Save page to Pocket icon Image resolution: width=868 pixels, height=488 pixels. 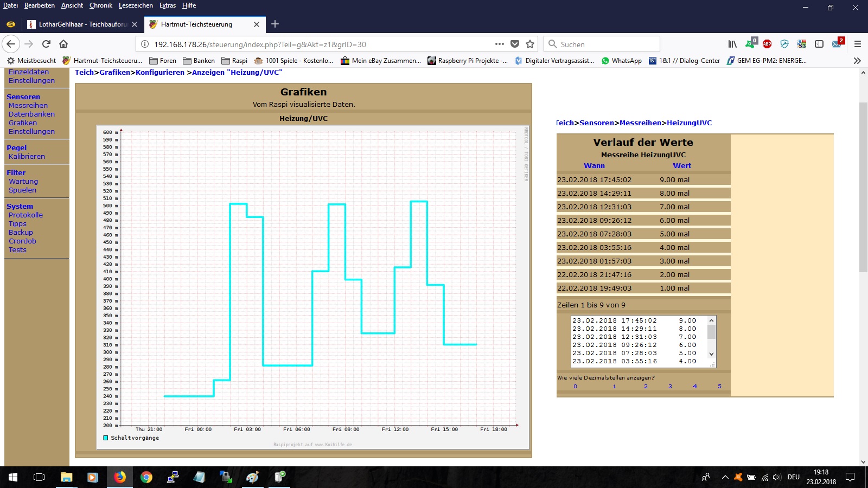[515, 44]
